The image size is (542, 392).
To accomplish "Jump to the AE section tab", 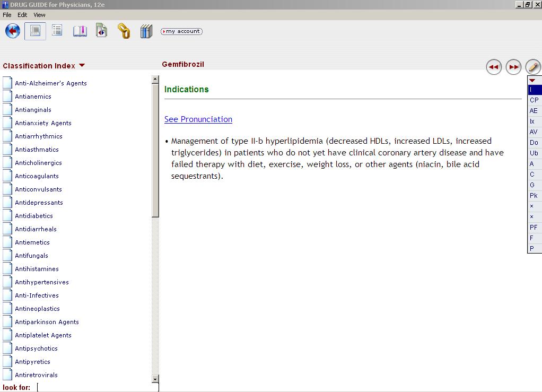I will pyautogui.click(x=534, y=111).
